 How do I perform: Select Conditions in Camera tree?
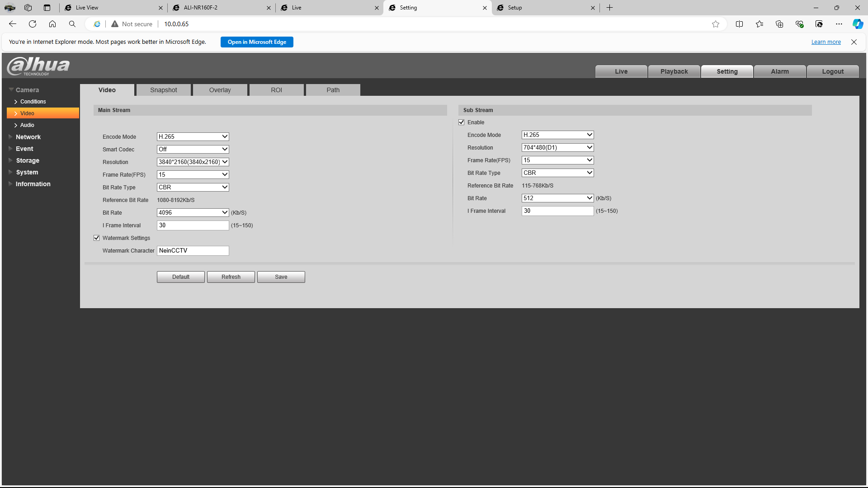pyautogui.click(x=33, y=102)
